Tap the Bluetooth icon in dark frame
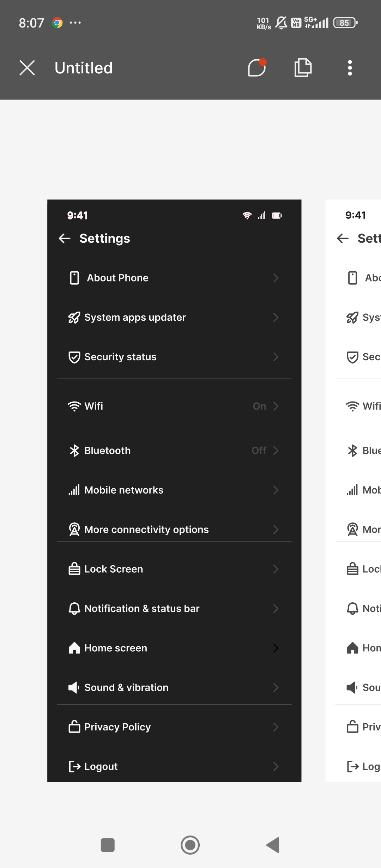This screenshot has height=868, width=381. 74,451
